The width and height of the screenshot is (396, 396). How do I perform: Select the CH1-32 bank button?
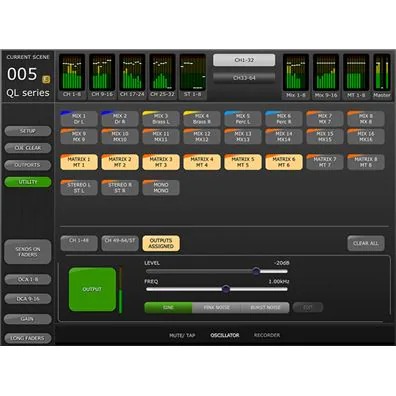244,60
